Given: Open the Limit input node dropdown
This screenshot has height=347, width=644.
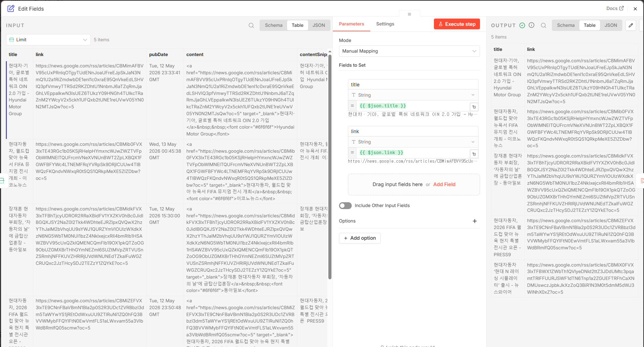Looking at the screenshot, I should point(48,40).
